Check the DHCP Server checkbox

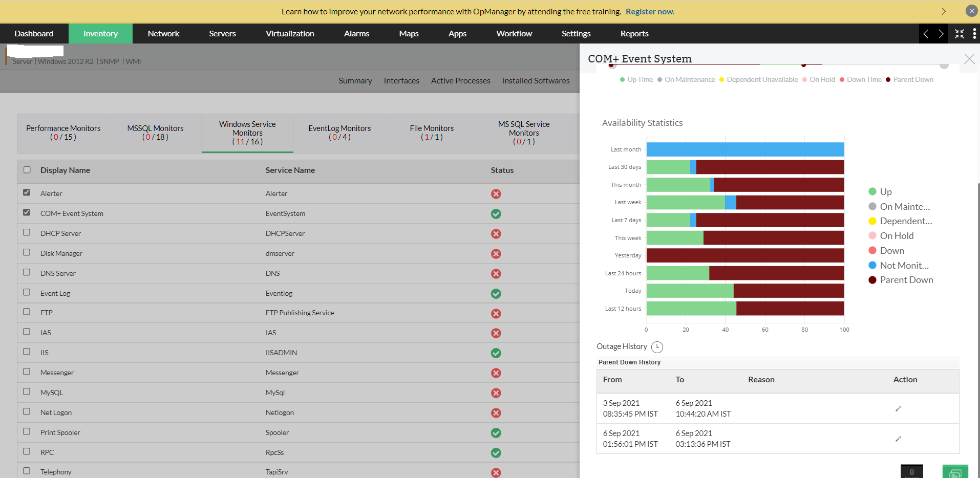[27, 232]
